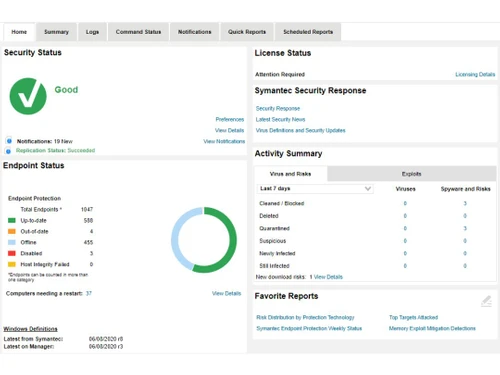Click Latest on Manager definition date

tap(106, 347)
